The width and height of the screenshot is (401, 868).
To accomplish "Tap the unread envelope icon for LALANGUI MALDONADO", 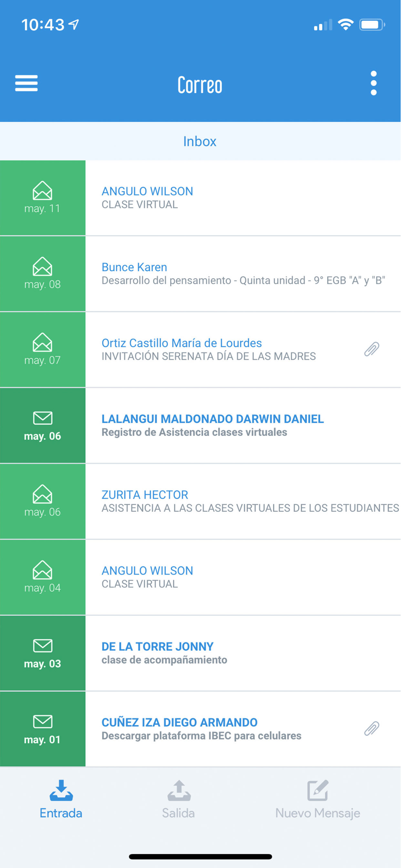I will click(x=43, y=418).
